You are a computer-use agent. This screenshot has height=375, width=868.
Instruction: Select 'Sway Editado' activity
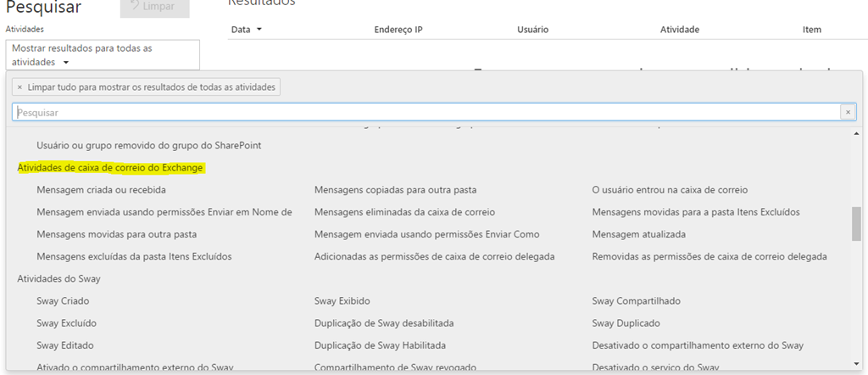tap(64, 345)
